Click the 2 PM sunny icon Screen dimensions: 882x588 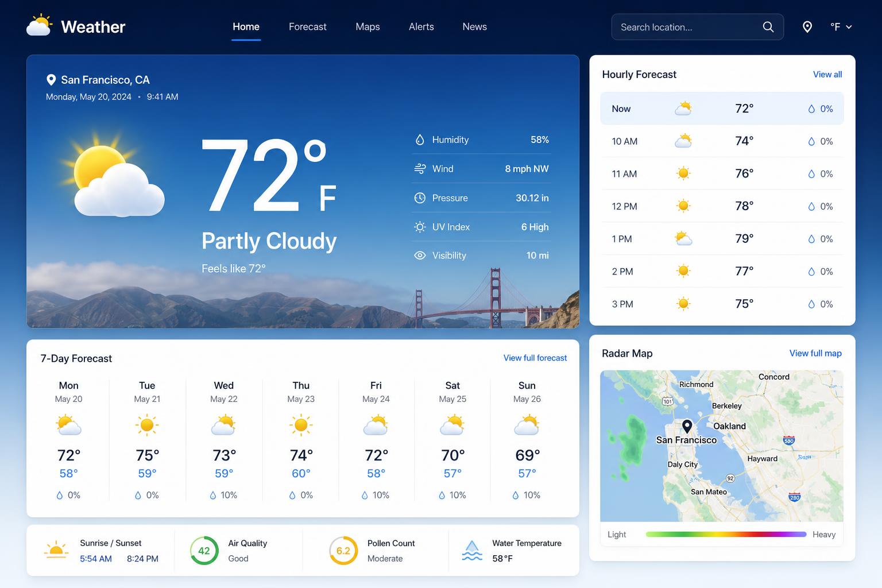coord(683,271)
